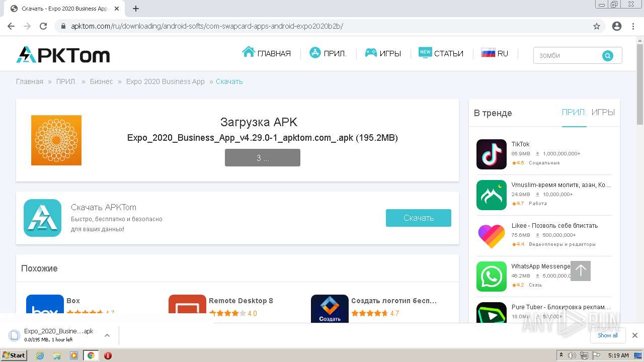Click the address bar URL
The height and width of the screenshot is (362, 644).
(x=207, y=26)
